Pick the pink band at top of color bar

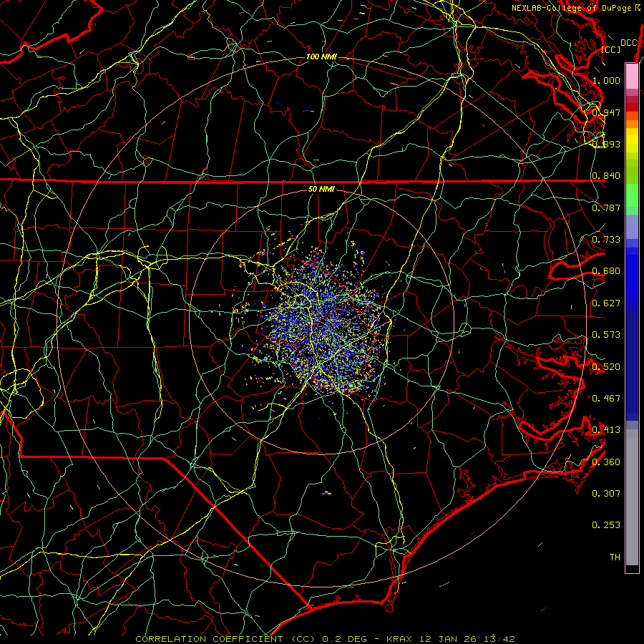click(632, 76)
